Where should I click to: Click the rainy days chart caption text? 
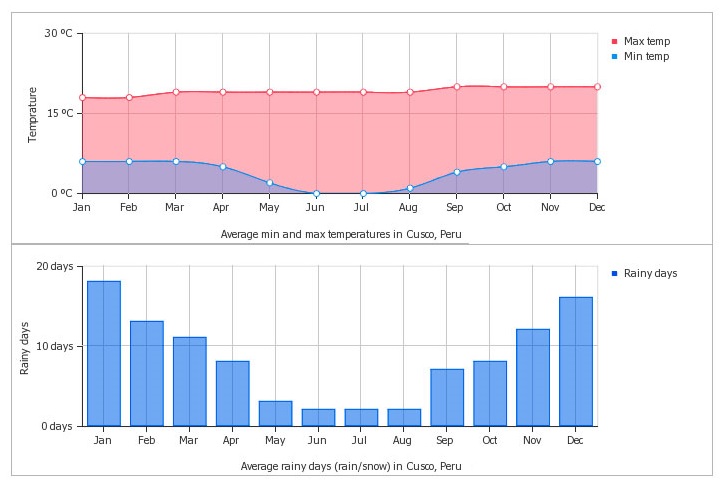351,466
